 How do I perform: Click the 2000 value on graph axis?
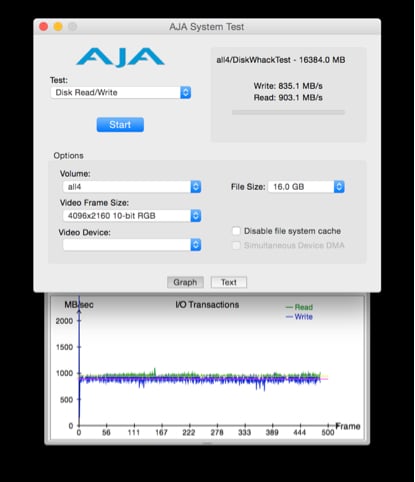pos(64,321)
